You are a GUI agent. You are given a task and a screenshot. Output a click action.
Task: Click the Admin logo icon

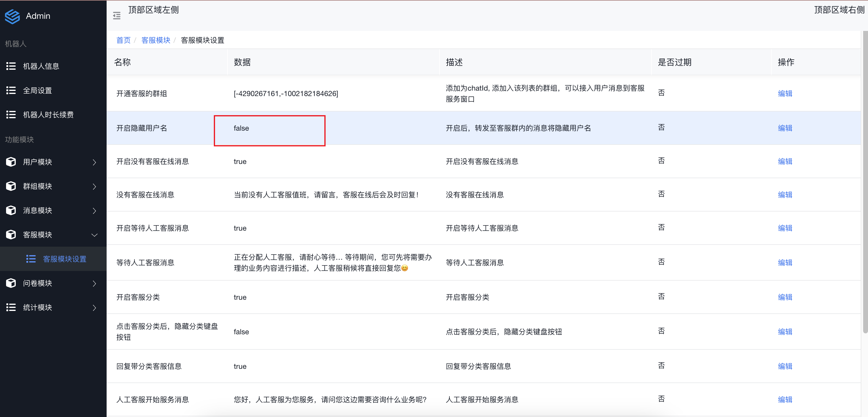point(12,16)
